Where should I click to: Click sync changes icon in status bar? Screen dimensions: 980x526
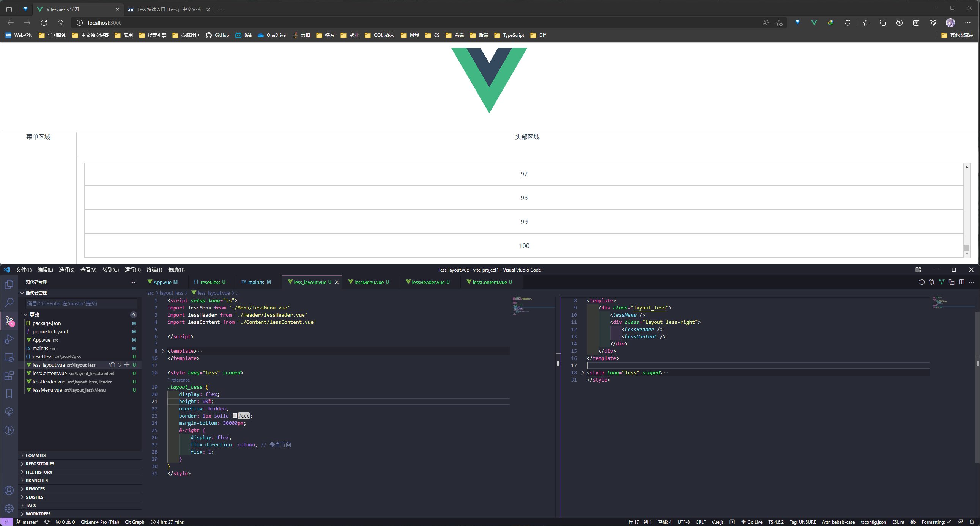pos(47,522)
